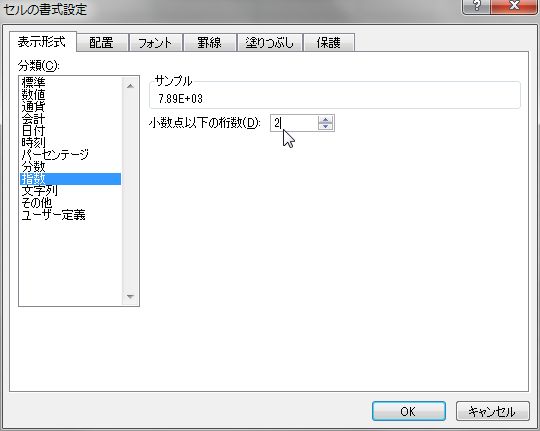Click the category list scroll up arrow
The width and height of the screenshot is (540, 431).
point(130,86)
